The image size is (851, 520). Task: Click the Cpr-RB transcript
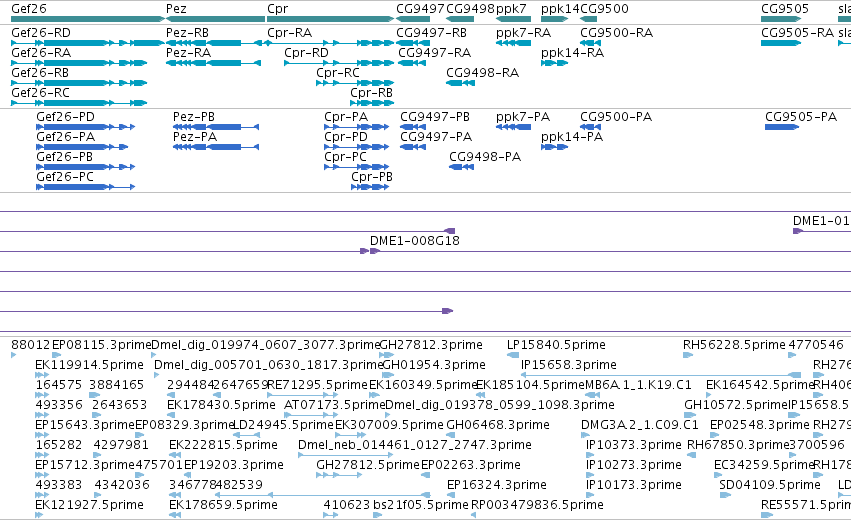point(372,103)
